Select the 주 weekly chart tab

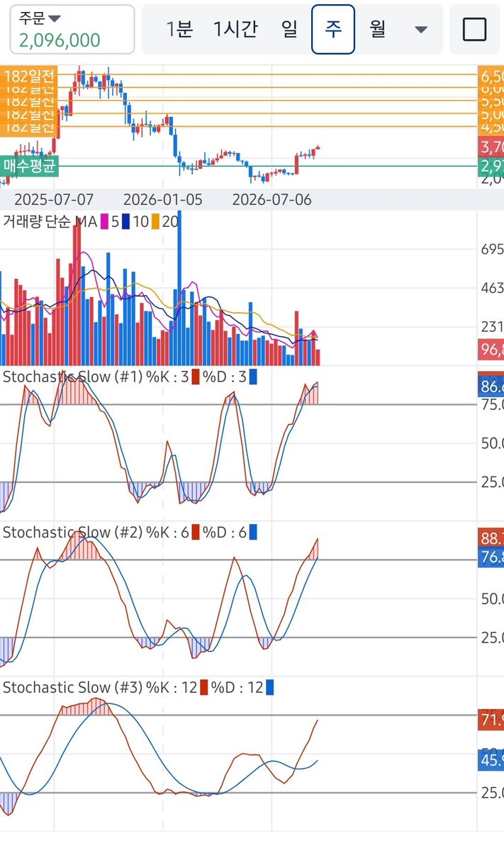click(332, 29)
